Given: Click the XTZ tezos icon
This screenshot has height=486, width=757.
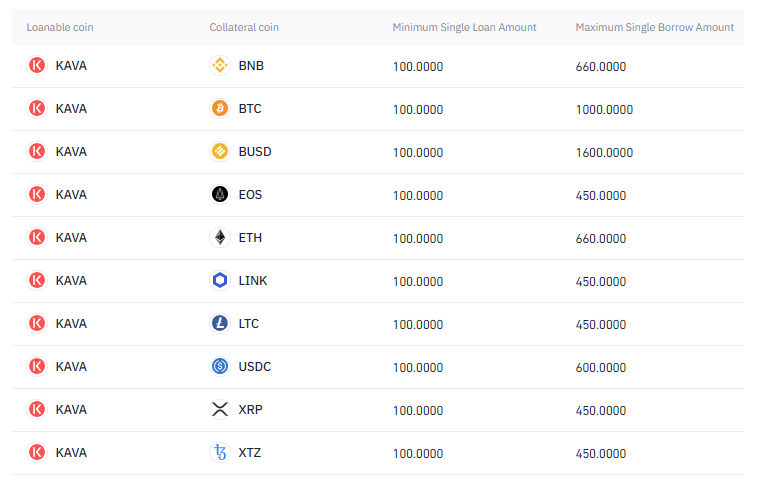Looking at the screenshot, I should pyautogui.click(x=220, y=452).
